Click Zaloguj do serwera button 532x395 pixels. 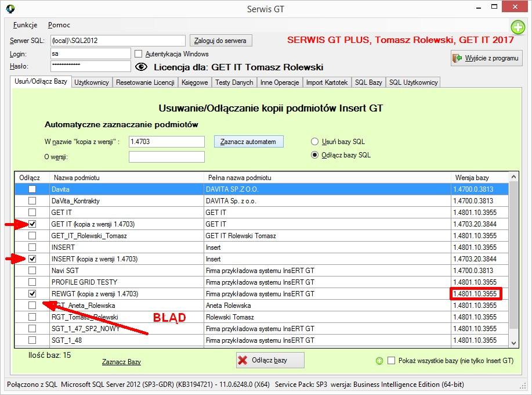point(220,41)
